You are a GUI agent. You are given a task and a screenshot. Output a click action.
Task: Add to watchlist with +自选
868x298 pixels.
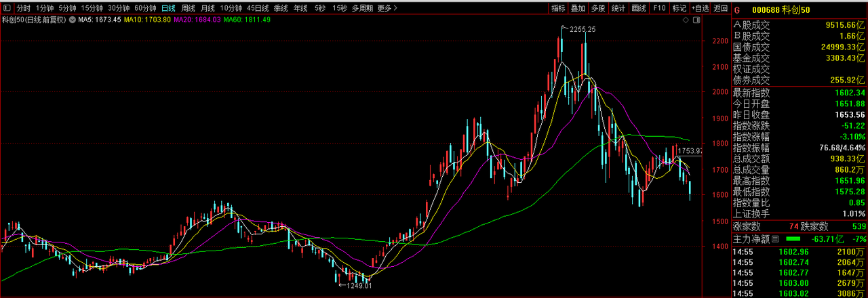pos(700,8)
